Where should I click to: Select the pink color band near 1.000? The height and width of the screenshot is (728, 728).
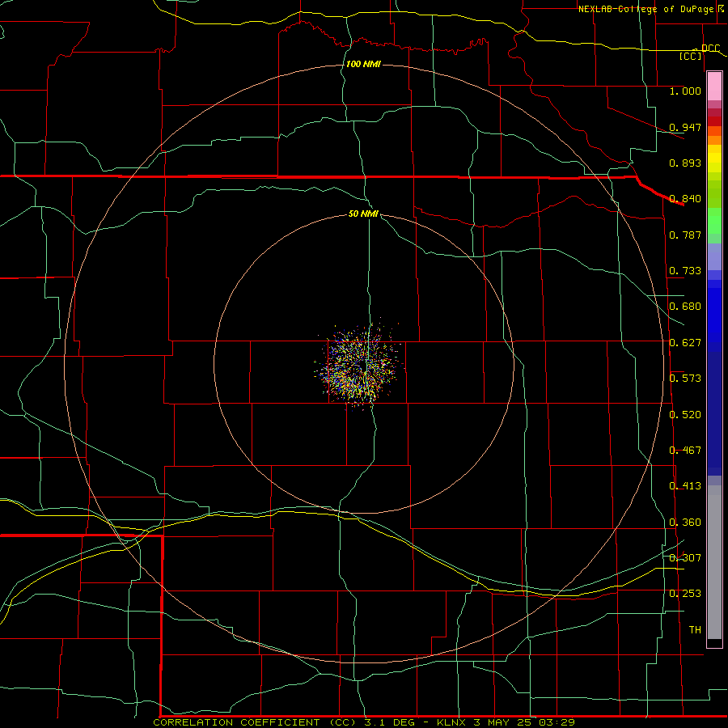coord(714,87)
